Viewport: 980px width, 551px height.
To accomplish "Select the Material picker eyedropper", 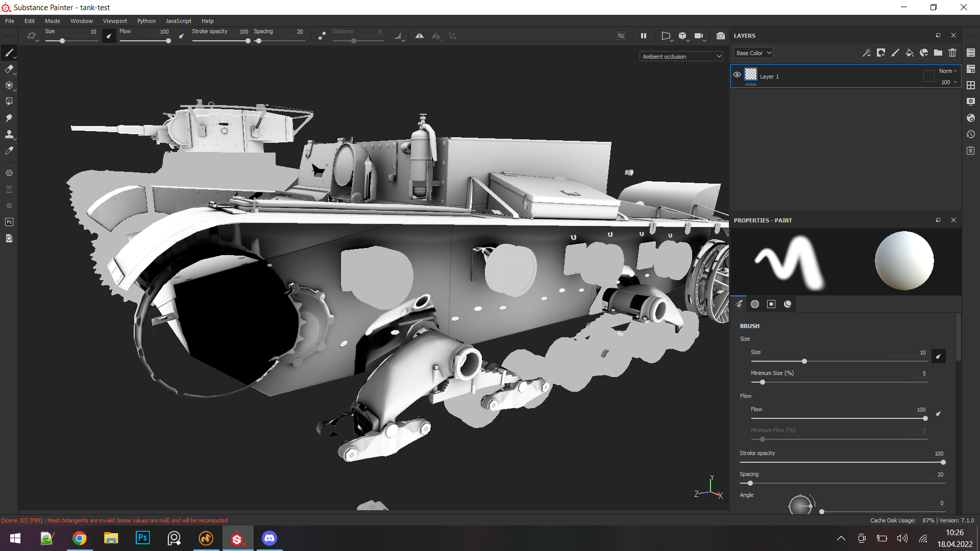I will pos(9,151).
